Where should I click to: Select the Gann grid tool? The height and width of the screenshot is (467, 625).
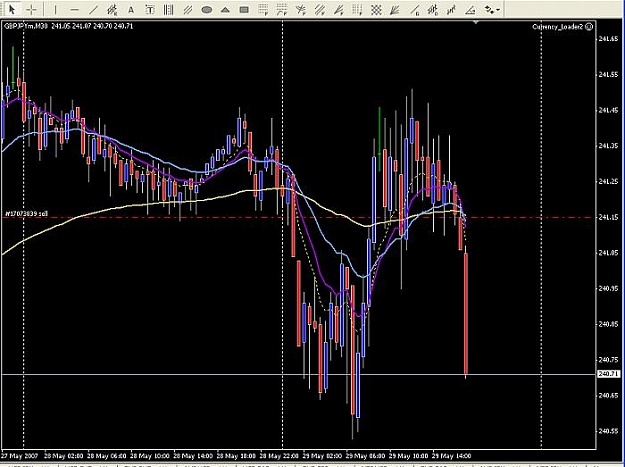[376, 10]
